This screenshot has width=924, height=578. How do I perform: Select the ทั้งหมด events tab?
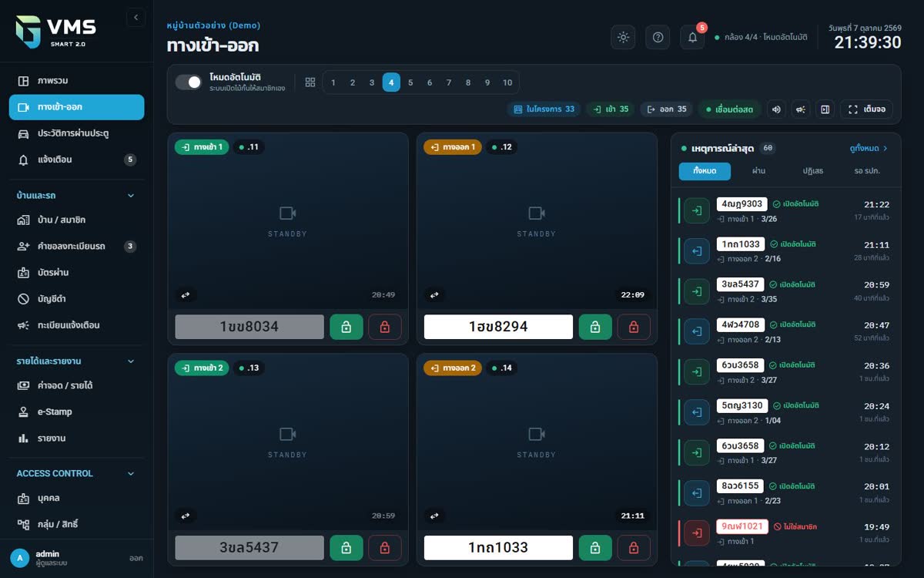pyautogui.click(x=705, y=171)
